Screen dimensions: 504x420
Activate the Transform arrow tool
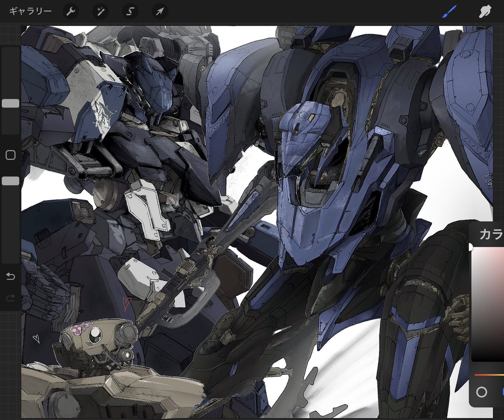point(160,12)
